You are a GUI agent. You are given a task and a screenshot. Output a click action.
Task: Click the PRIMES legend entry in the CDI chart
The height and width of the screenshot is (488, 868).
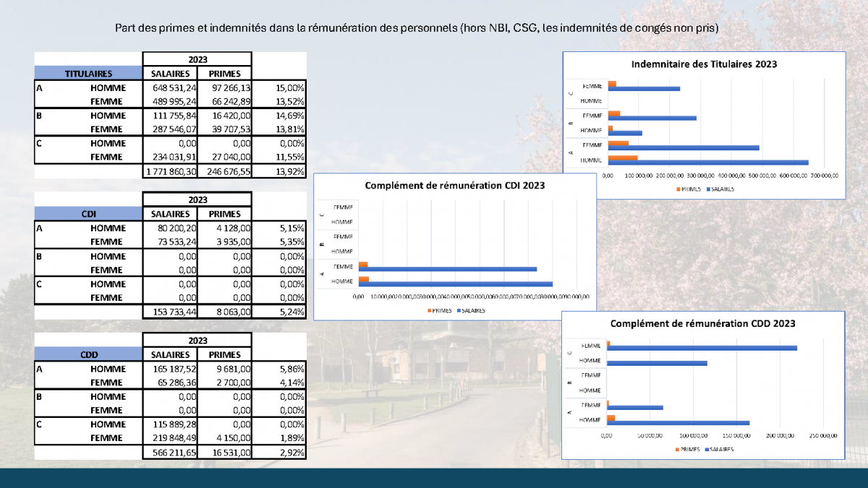(441, 310)
